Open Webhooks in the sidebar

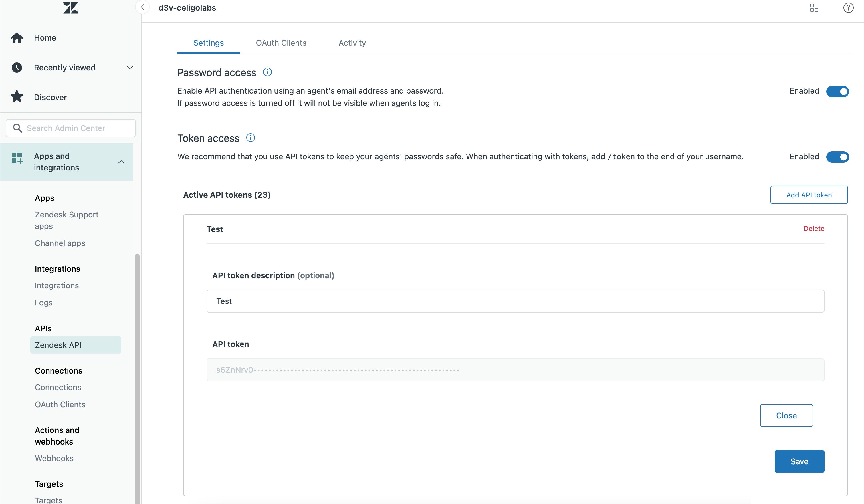(x=54, y=459)
